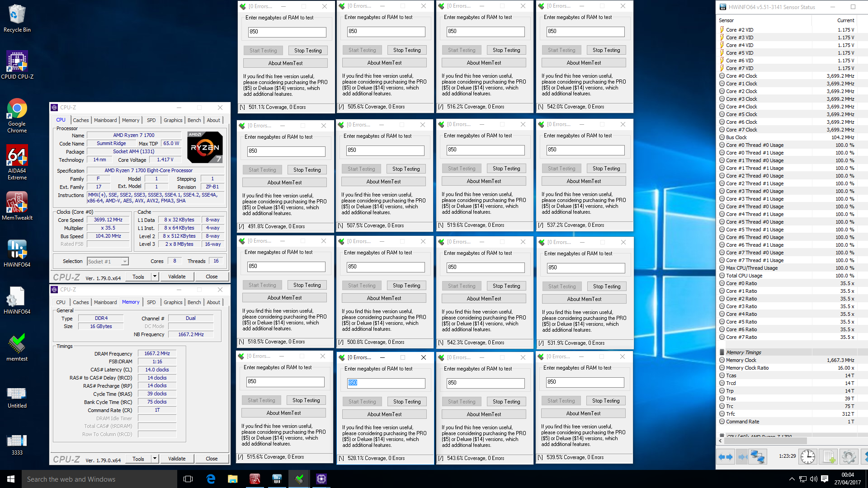The height and width of the screenshot is (488, 868).
Task: Select the Command Rate sensor row
Action: coord(787,422)
